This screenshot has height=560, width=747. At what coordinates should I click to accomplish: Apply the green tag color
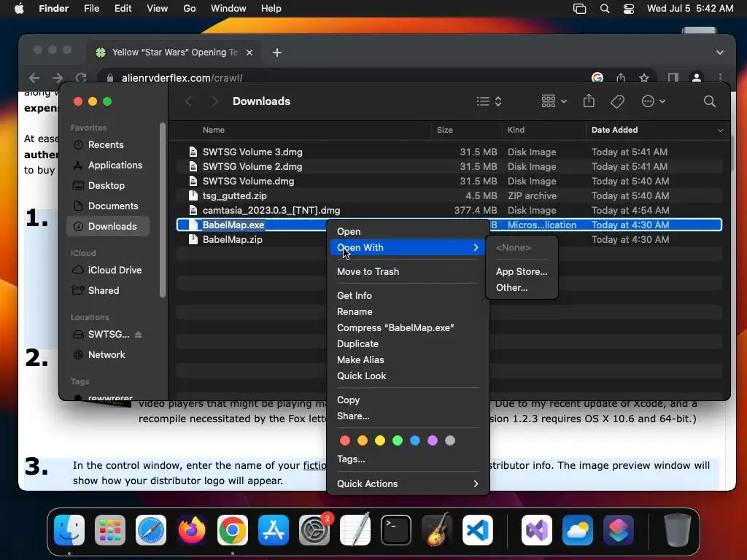(x=398, y=440)
